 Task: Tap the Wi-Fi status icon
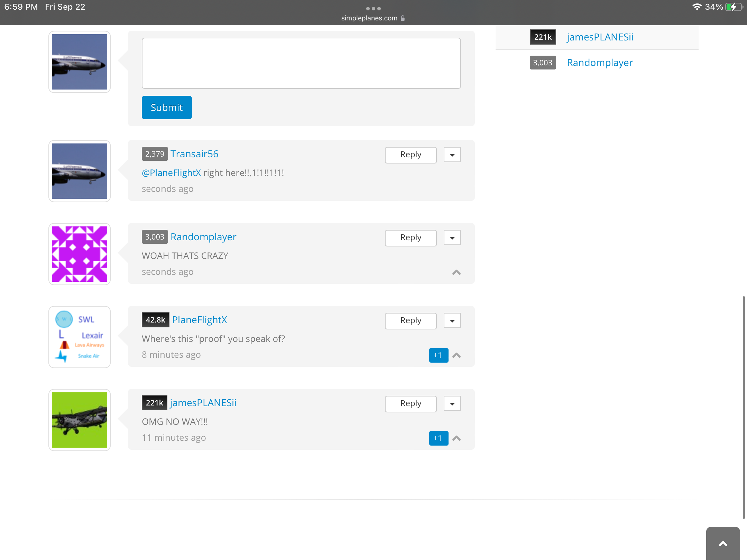(x=697, y=7)
